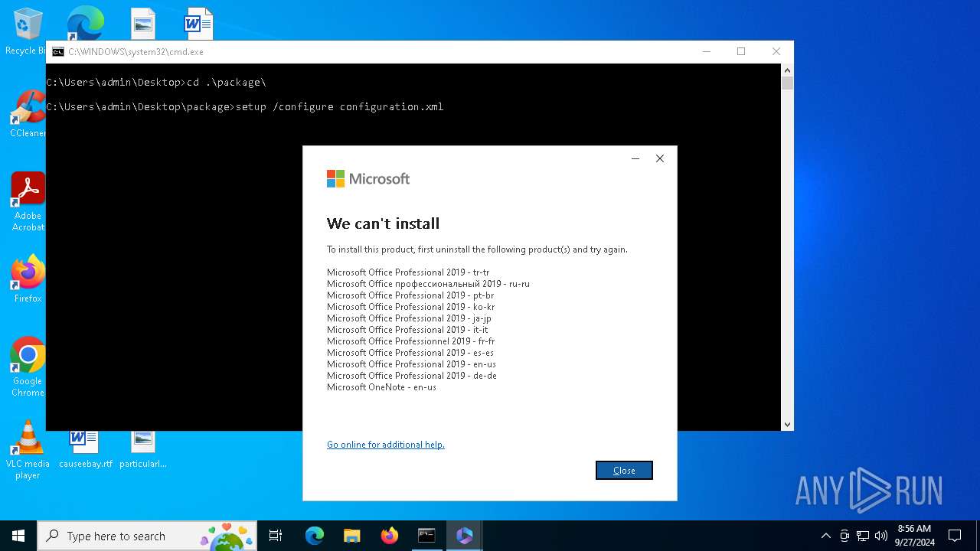Click the setup /configure configuration.xml command line

point(245,106)
